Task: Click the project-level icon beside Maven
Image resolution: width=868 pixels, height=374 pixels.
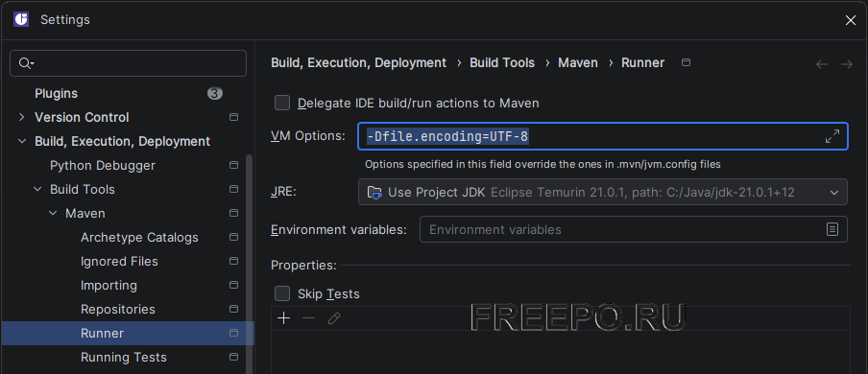Action: tap(233, 213)
